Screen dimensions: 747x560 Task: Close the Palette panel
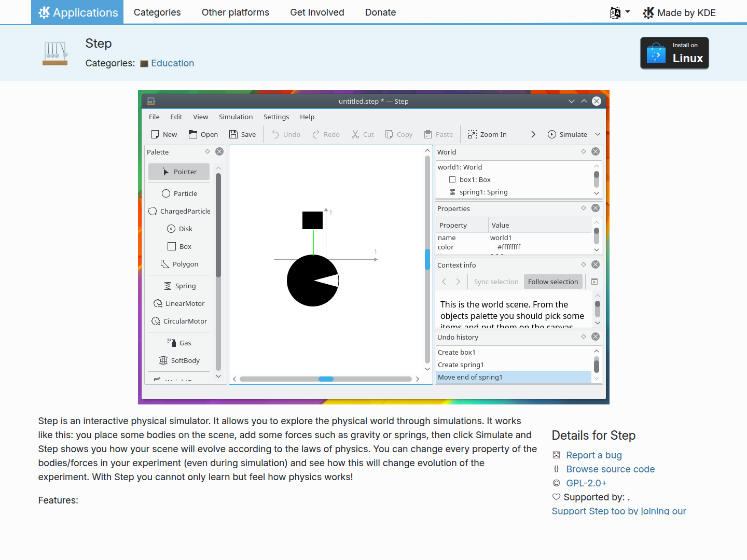tap(219, 151)
